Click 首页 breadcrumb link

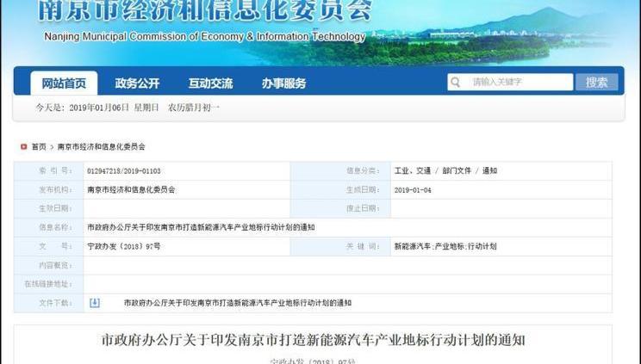39,147
